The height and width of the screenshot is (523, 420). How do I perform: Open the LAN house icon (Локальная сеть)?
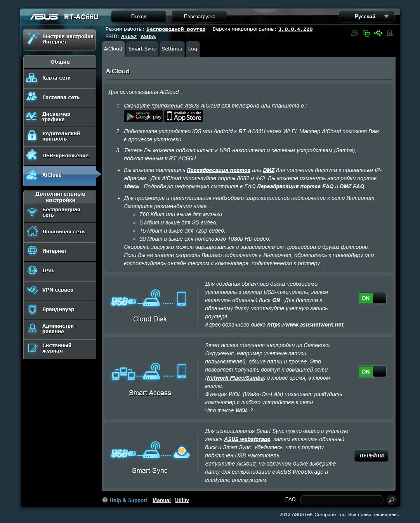tap(32, 231)
